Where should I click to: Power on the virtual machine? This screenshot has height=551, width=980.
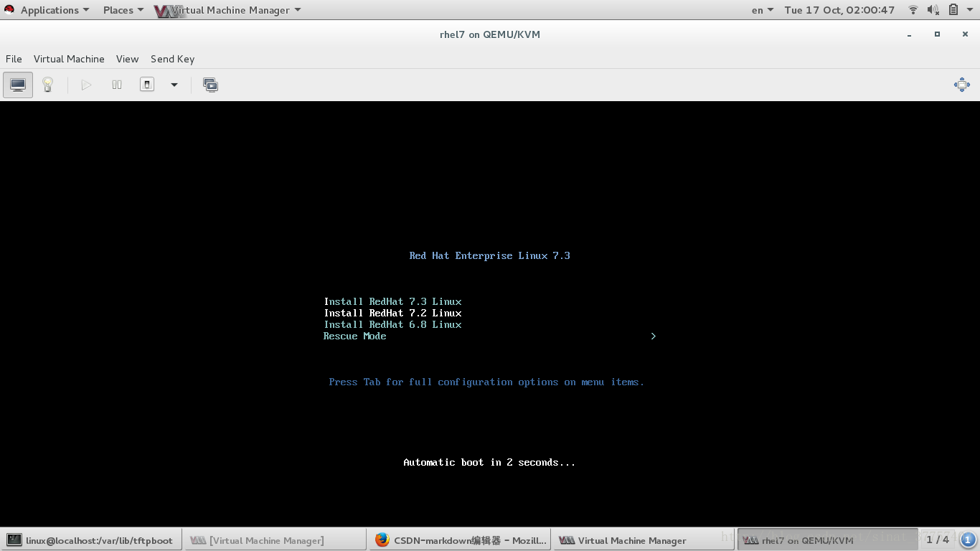(86, 85)
